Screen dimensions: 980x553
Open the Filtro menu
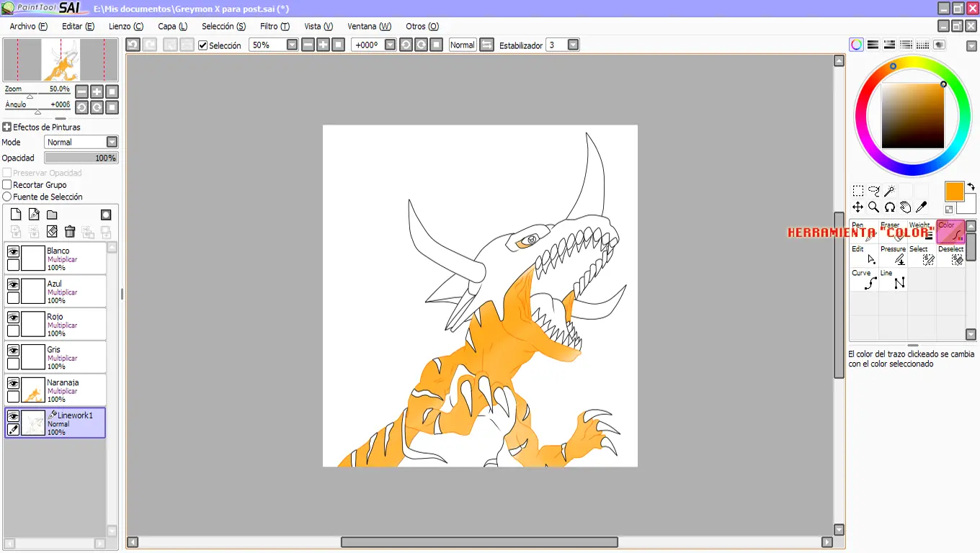pos(275,26)
